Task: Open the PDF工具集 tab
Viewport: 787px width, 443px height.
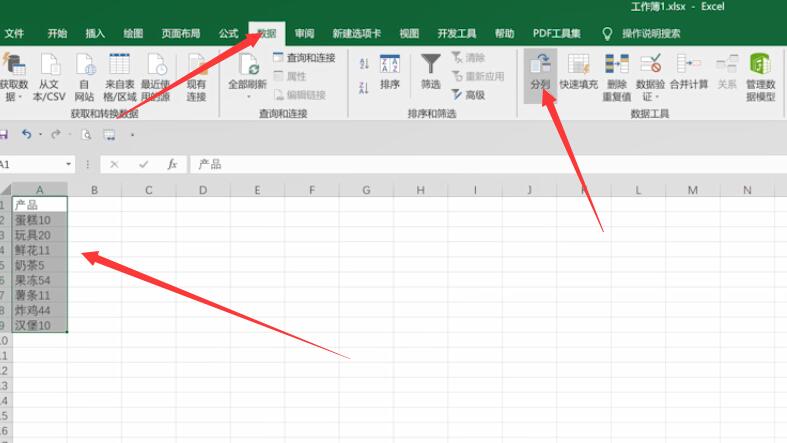Action: [557, 34]
